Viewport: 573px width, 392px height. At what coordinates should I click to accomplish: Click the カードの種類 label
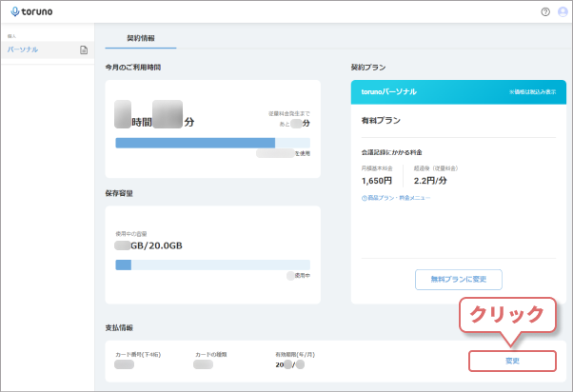click(x=211, y=354)
